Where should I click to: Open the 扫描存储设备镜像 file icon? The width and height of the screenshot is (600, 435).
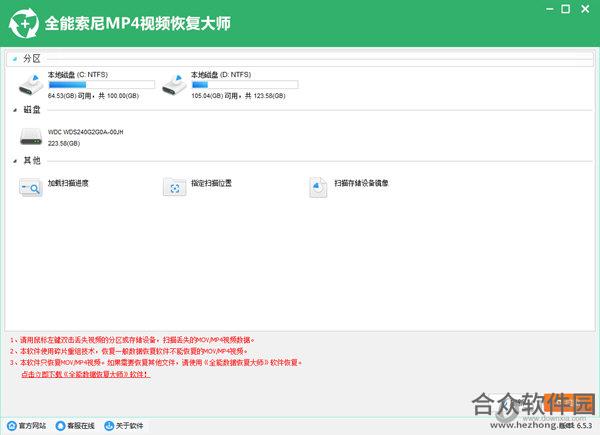tap(318, 187)
